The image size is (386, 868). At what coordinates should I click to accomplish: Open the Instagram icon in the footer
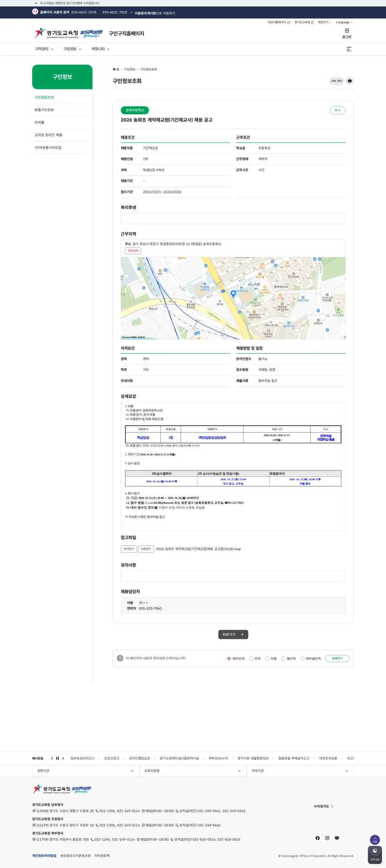coord(327,838)
